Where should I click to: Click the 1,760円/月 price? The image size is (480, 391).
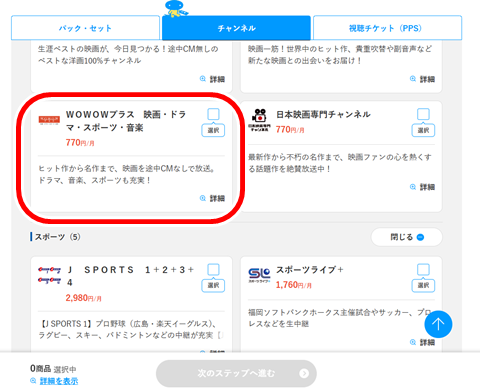pos(294,285)
